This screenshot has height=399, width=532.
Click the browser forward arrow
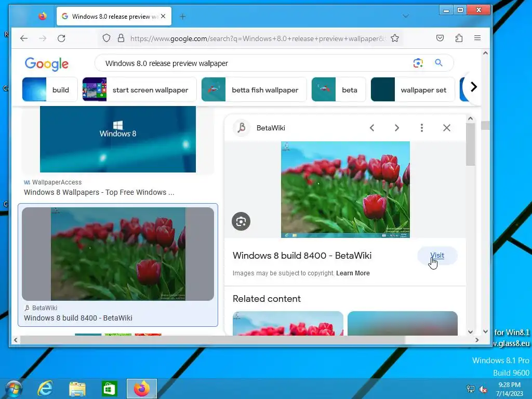pyautogui.click(x=43, y=38)
